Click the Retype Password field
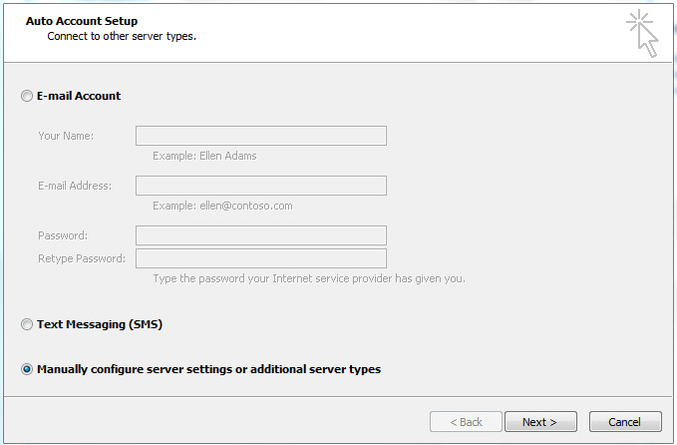Image resolution: width=677 pixels, height=445 pixels. tap(261, 259)
